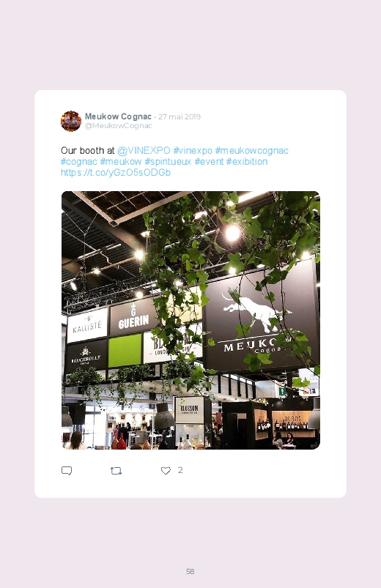
Task: Open the #meukow hashtag
Action: [121, 162]
